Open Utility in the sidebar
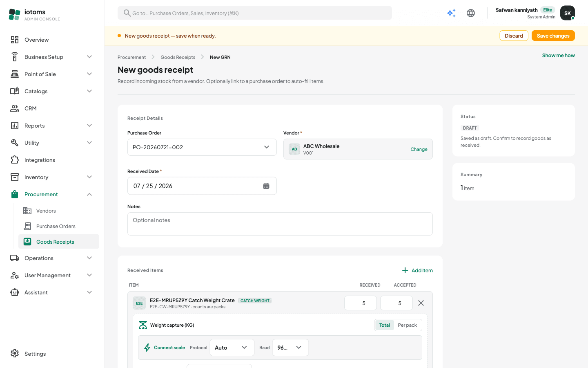The height and width of the screenshot is (368, 588). pos(52,143)
